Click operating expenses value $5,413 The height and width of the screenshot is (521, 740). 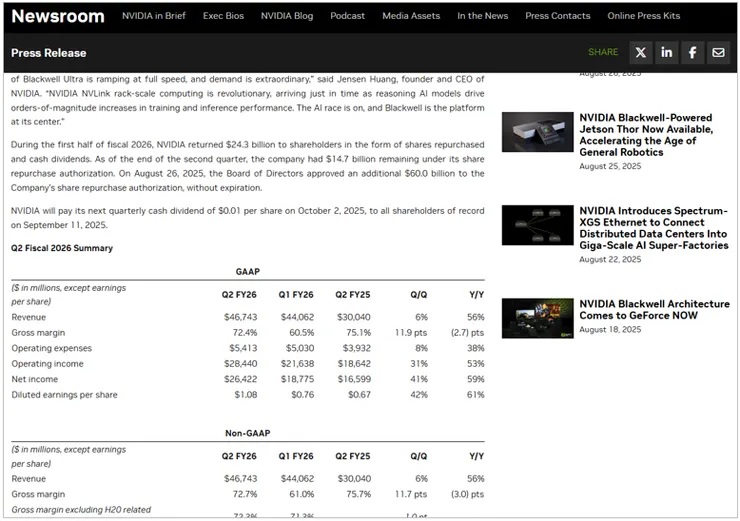[244, 348]
